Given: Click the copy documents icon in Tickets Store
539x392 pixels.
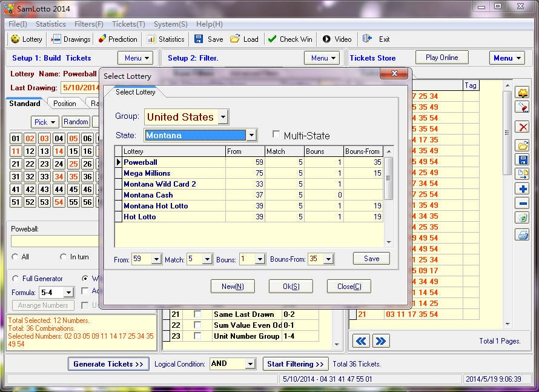Looking at the screenshot, I should coord(522,174).
